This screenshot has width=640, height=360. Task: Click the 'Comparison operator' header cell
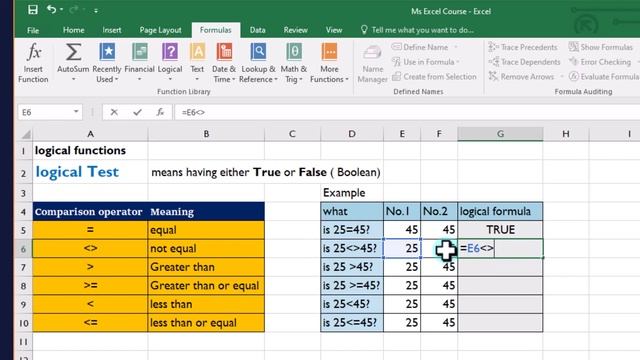[90, 211]
